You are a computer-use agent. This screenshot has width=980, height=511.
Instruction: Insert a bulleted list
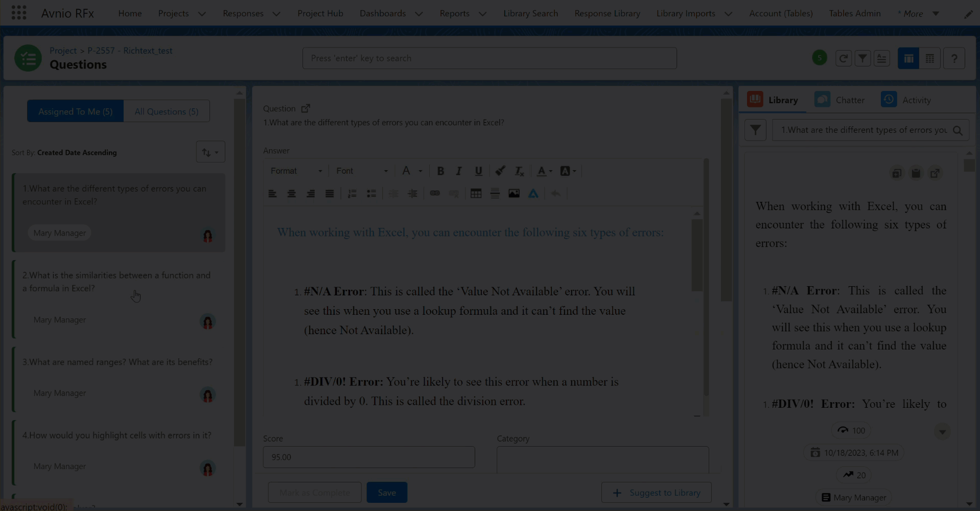coord(371,194)
